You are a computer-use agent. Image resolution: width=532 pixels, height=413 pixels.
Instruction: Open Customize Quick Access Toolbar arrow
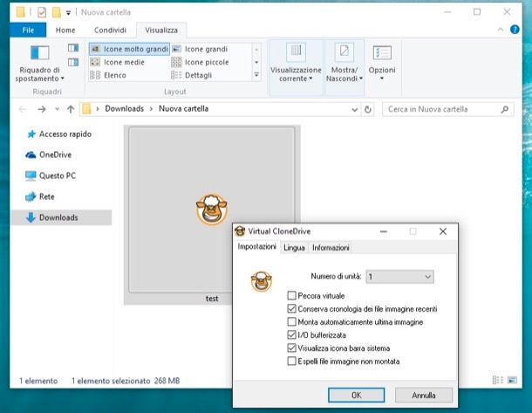[68, 13]
